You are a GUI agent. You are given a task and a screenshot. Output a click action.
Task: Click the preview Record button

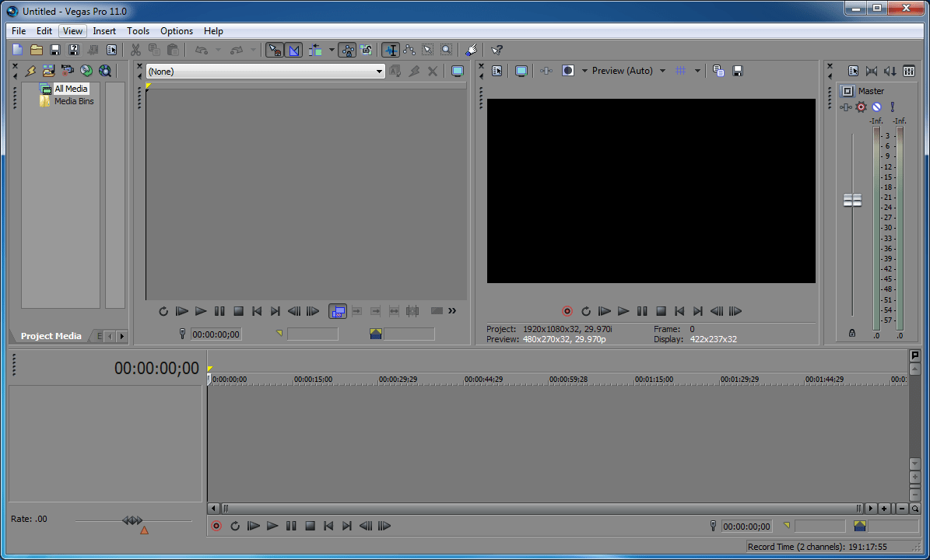(567, 311)
